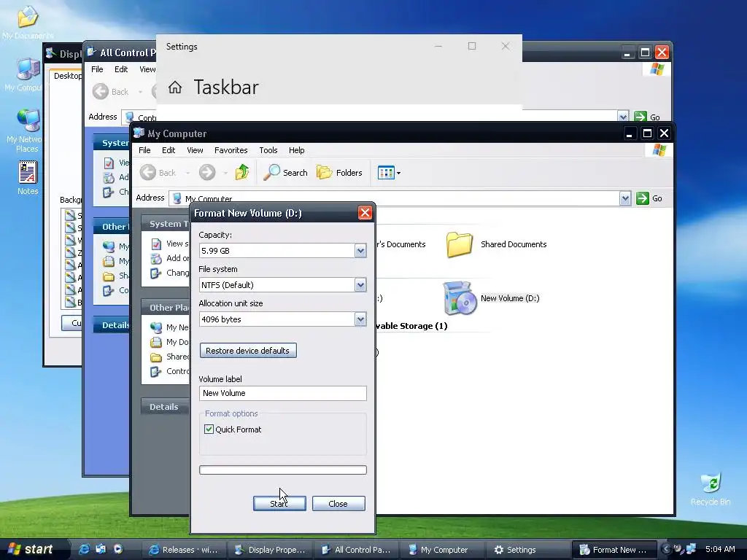Open Recycle Bin desktop icon
This screenshot has height=560, width=747.
tap(711, 489)
